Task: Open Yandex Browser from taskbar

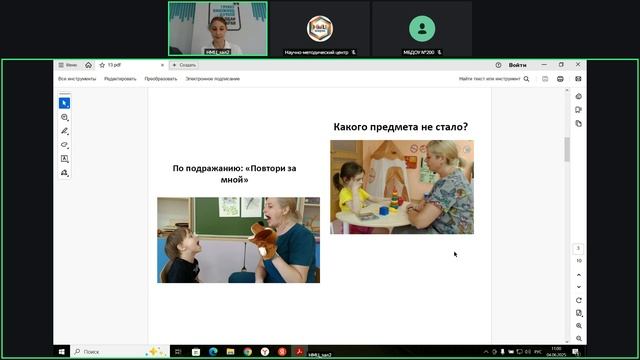Action: (265, 351)
